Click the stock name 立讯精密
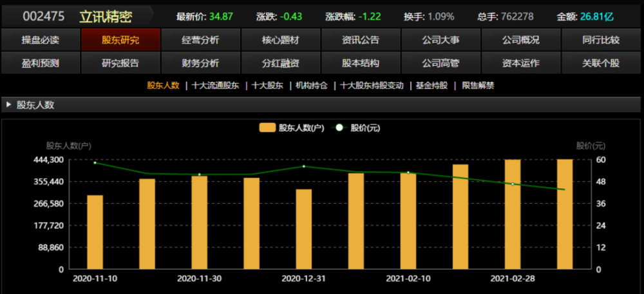Screen dimensions: 644x294 coord(106,17)
